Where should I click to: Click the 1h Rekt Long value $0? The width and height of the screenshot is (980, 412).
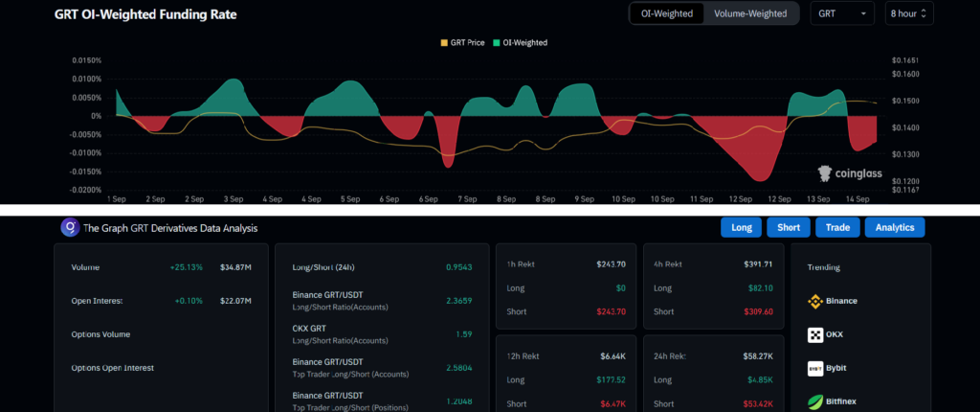620,288
